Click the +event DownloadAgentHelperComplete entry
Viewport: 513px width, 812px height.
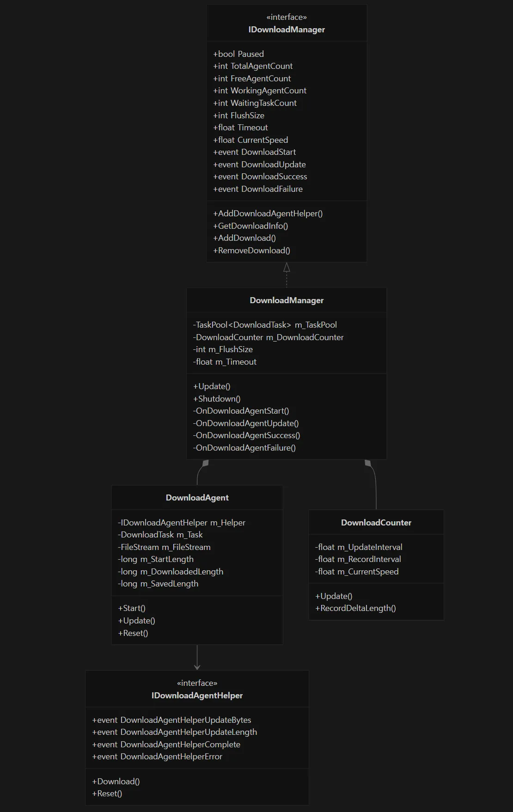[166, 745]
